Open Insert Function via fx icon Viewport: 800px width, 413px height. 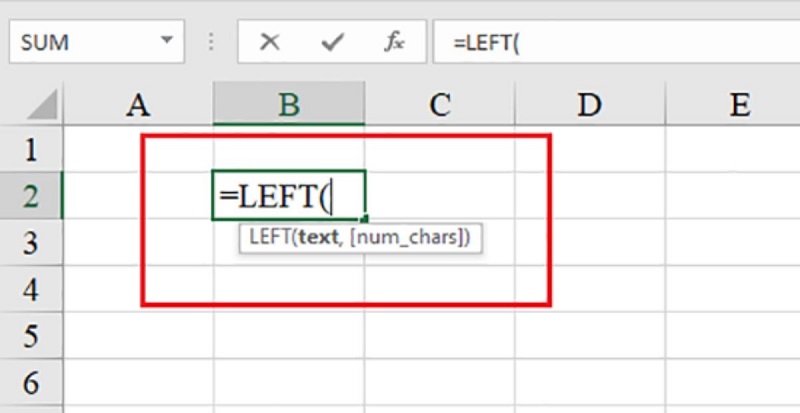tap(395, 43)
